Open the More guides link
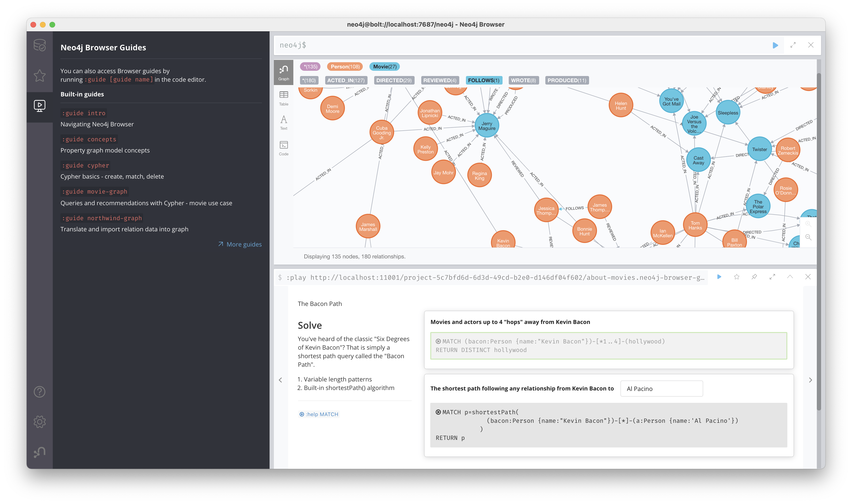The image size is (852, 504). point(240,244)
